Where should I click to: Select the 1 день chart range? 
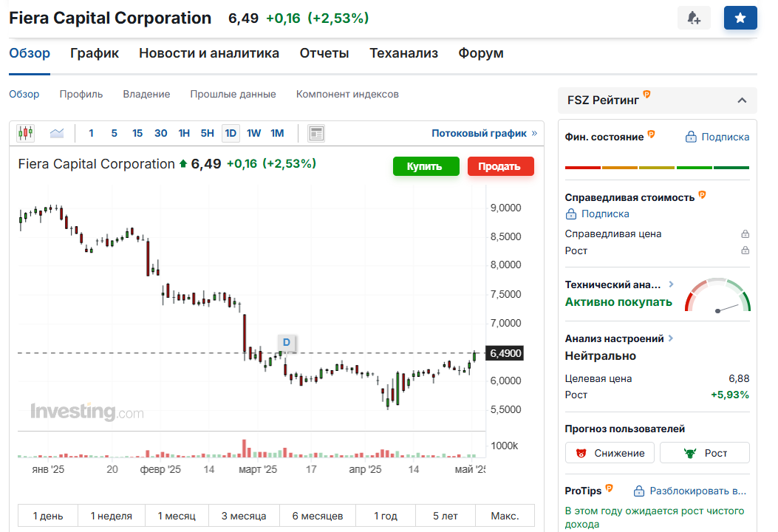click(47, 516)
